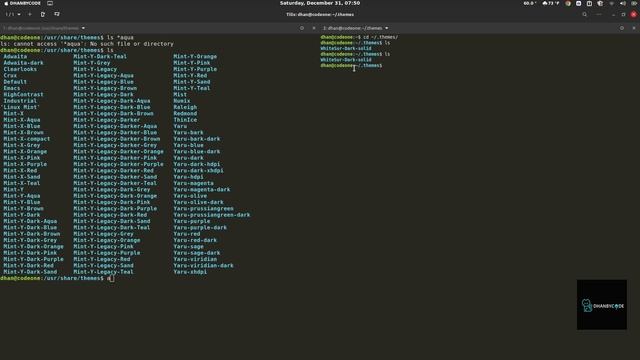640x360 pixels.
Task: Click Yaru-magenta entry
Action: [x=193, y=183]
